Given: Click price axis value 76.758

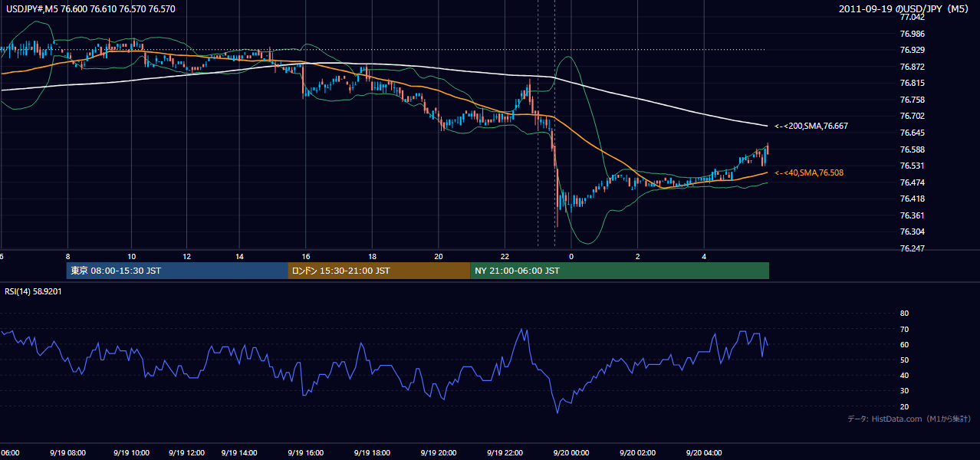Looking at the screenshot, I should pyautogui.click(x=913, y=100).
